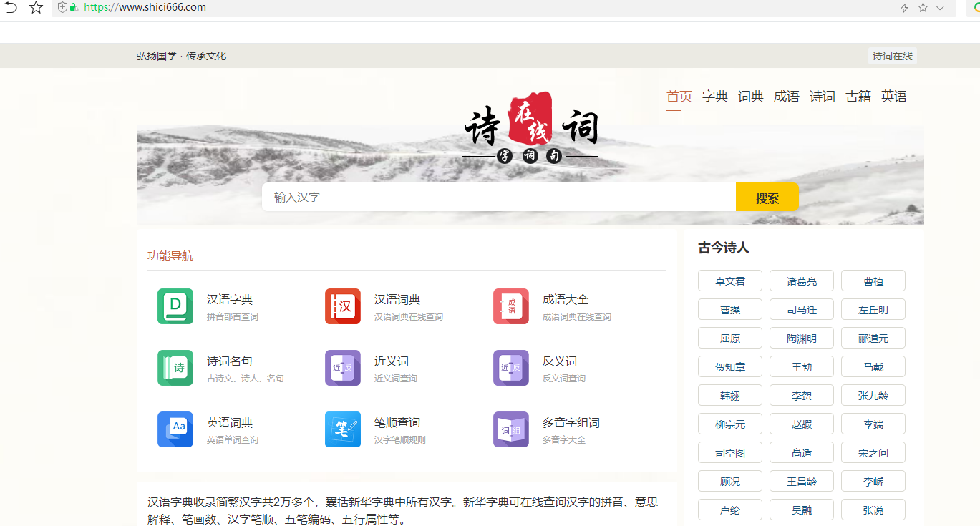This screenshot has width=980, height=526.
Task: Switch to the 古籍 tab
Action: [858, 96]
